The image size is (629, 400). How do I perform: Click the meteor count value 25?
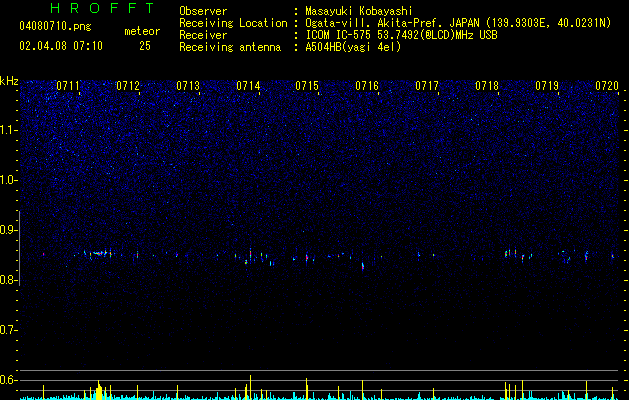pyautogui.click(x=145, y=46)
